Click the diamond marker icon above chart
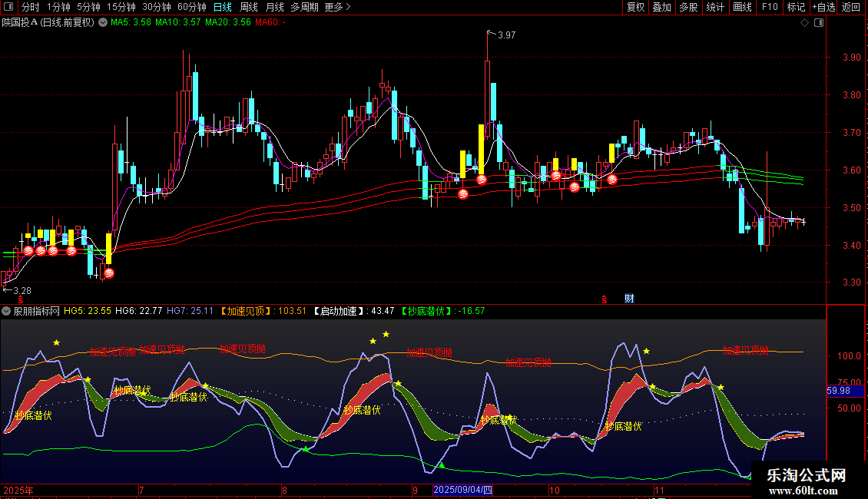868x499 pixels. click(805, 23)
